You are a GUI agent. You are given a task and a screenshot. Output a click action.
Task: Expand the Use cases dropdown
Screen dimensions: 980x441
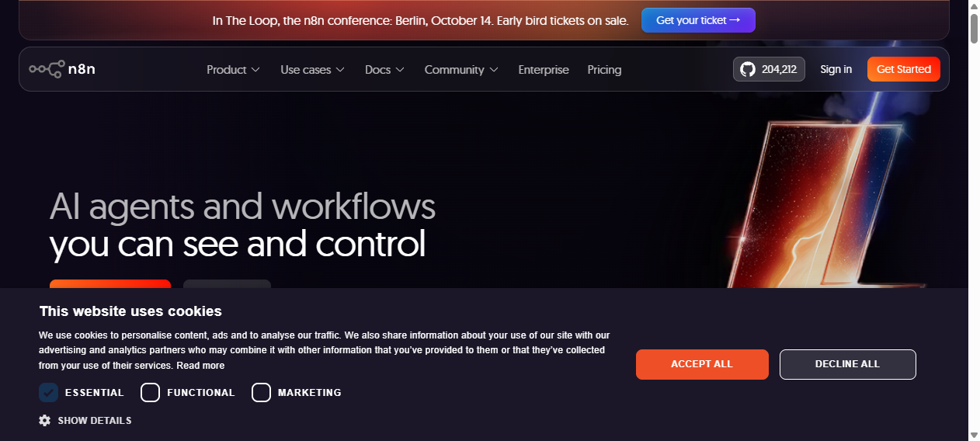[313, 70]
